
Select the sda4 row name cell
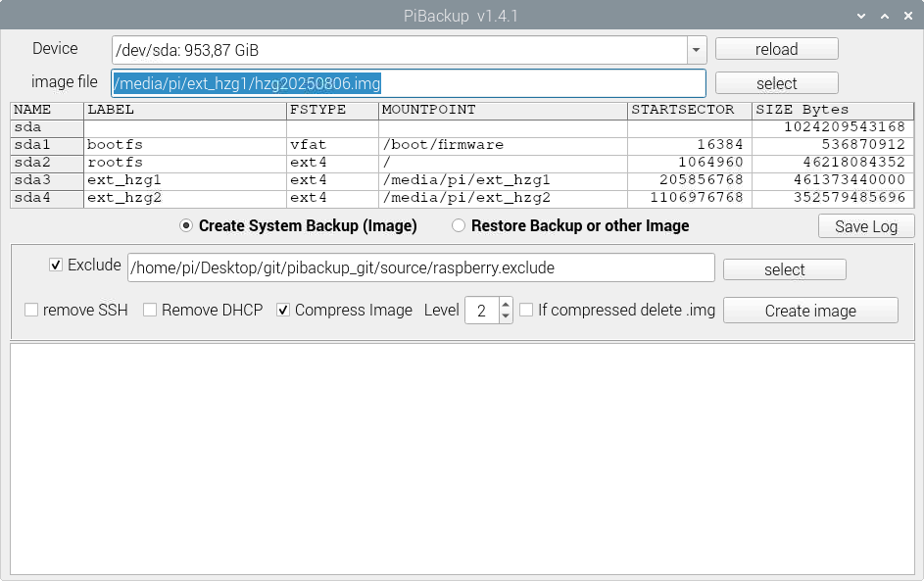(x=47, y=199)
